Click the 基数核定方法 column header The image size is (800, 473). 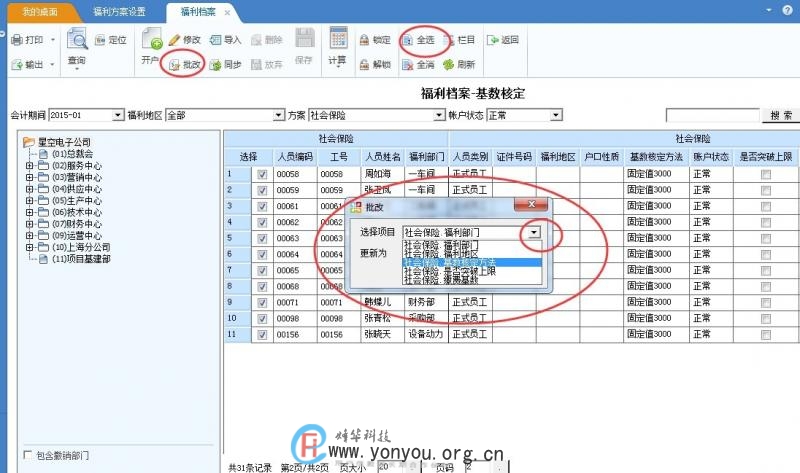656,157
